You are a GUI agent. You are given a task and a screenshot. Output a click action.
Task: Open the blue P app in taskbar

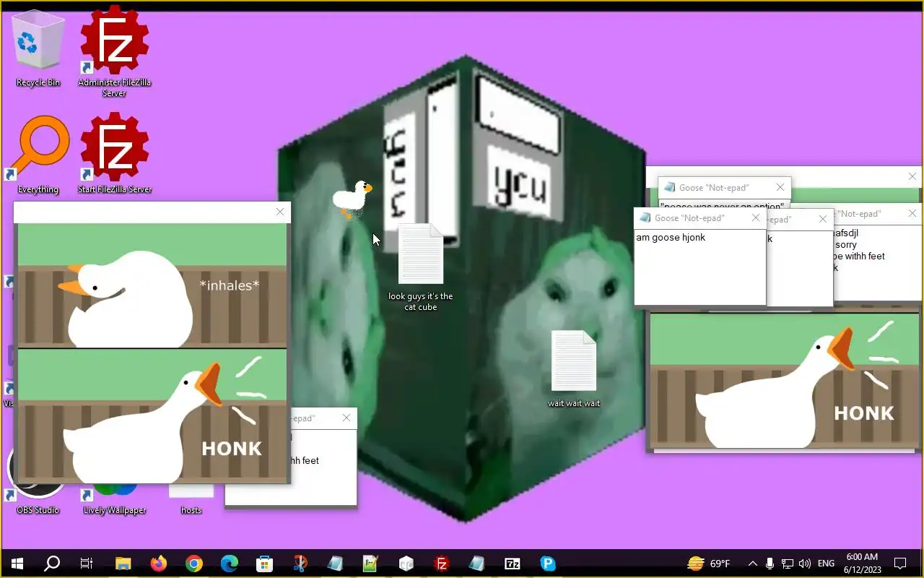pos(548,564)
